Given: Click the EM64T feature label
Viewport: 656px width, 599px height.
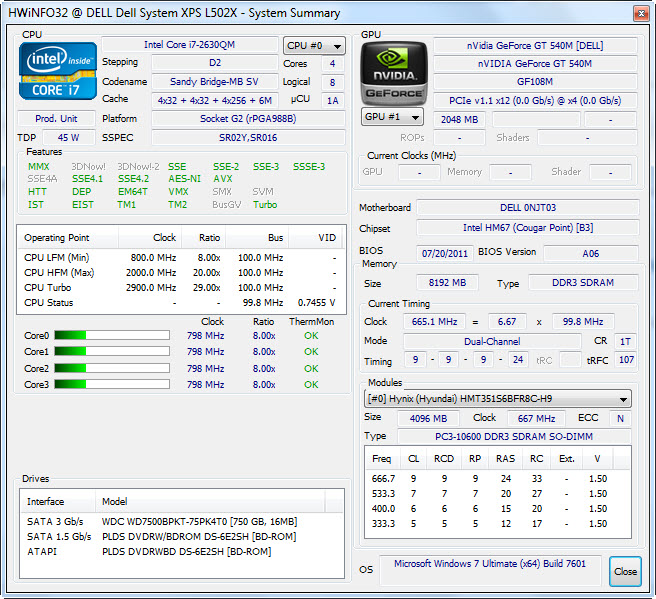Looking at the screenshot, I should pos(133,192).
